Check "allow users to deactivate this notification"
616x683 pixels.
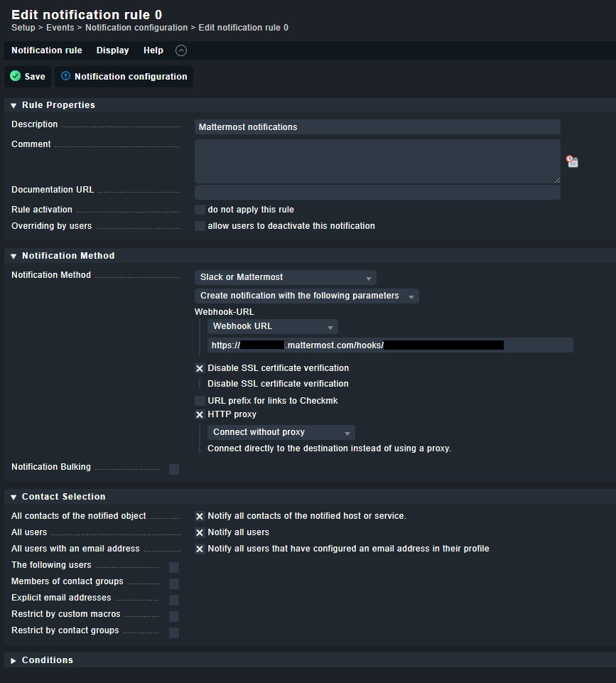(200, 226)
